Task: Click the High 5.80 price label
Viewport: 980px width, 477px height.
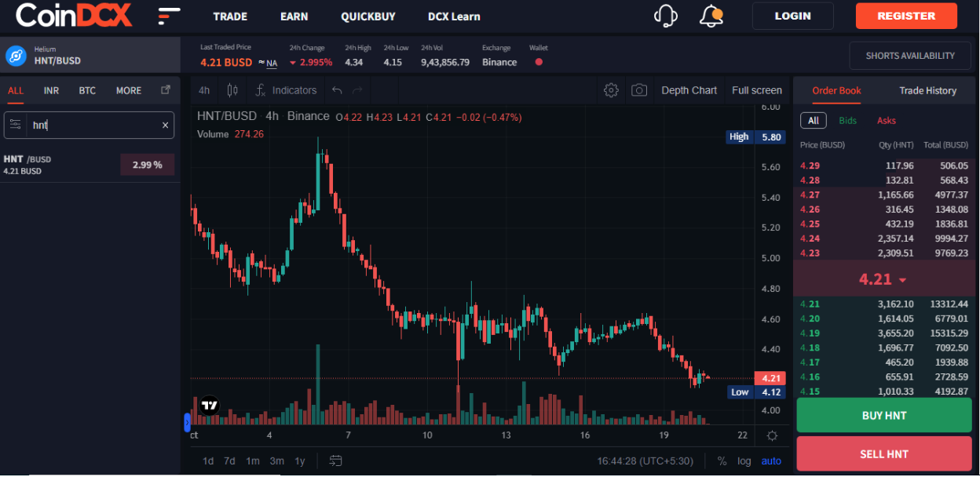Action: [x=756, y=137]
